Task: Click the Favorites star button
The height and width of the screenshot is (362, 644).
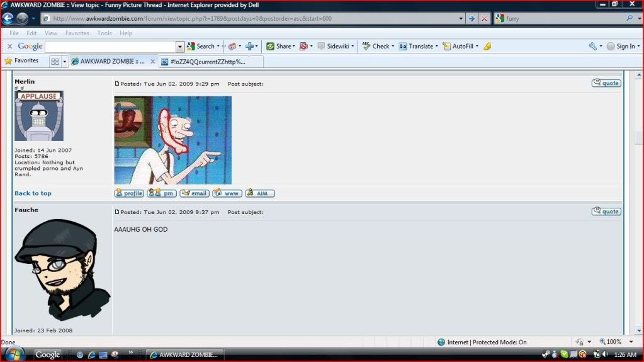Action: pyautogui.click(x=21, y=61)
